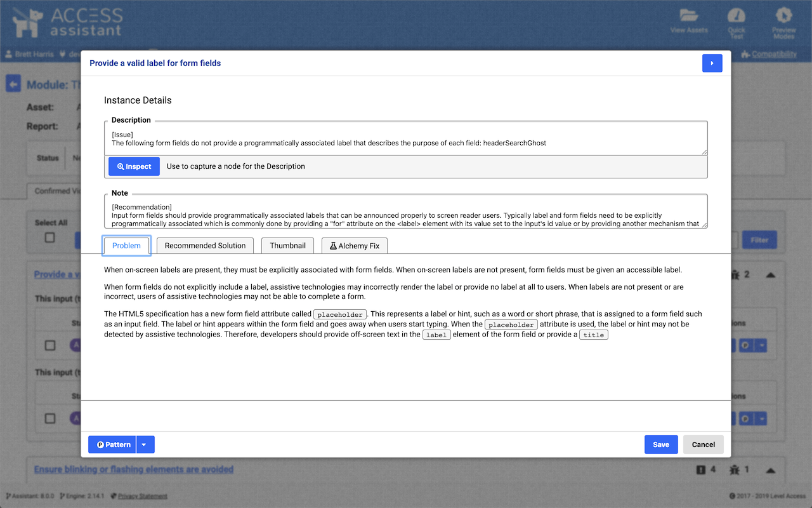
Task: Click the Pattern button
Action: [x=113, y=444]
